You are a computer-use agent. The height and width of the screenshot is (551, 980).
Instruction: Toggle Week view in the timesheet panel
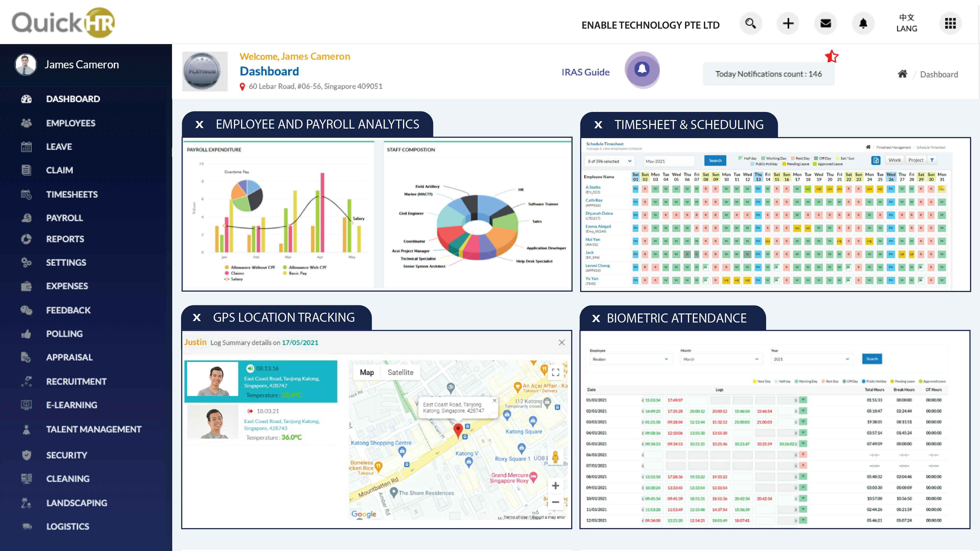click(x=895, y=160)
